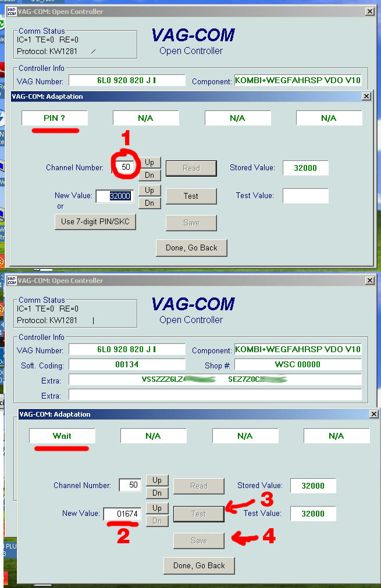Screen dimensions: 381x588
Task: Click Save button in bottom Adaptation window
Action: (198, 541)
